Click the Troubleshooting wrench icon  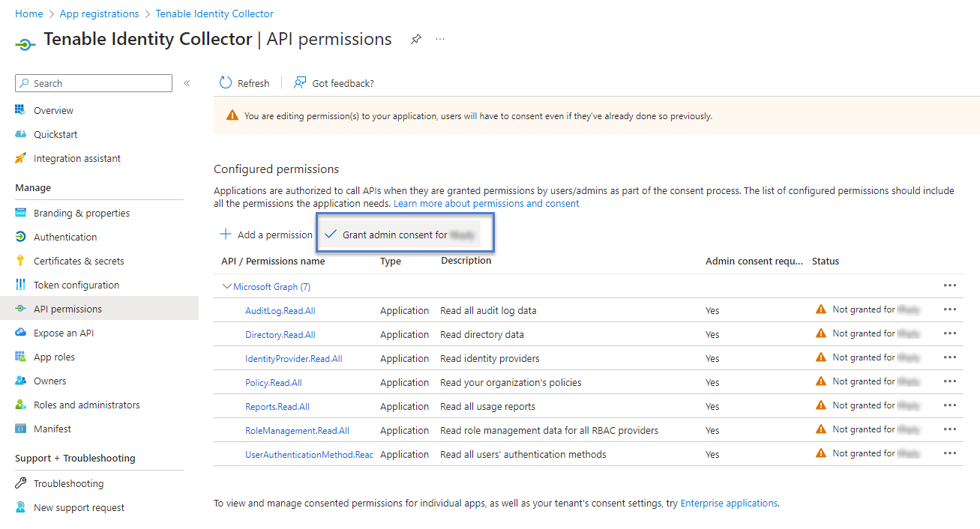click(x=20, y=483)
